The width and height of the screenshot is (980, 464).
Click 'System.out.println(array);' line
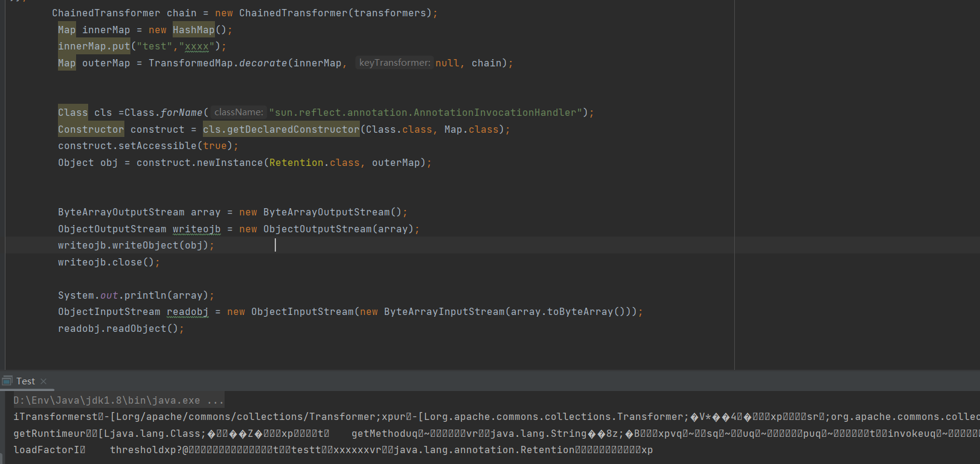[136, 295]
